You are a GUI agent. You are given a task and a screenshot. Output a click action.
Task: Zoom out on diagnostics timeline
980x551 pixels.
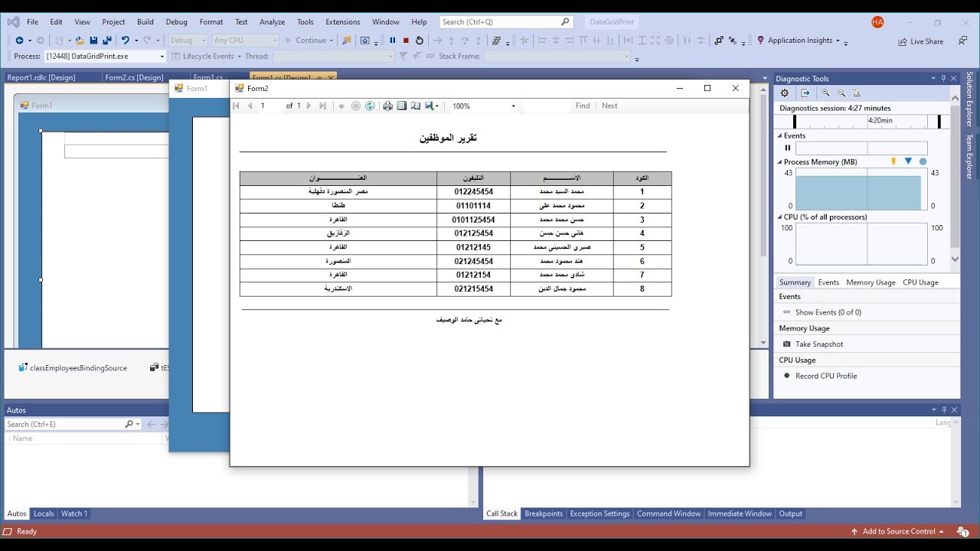(841, 93)
